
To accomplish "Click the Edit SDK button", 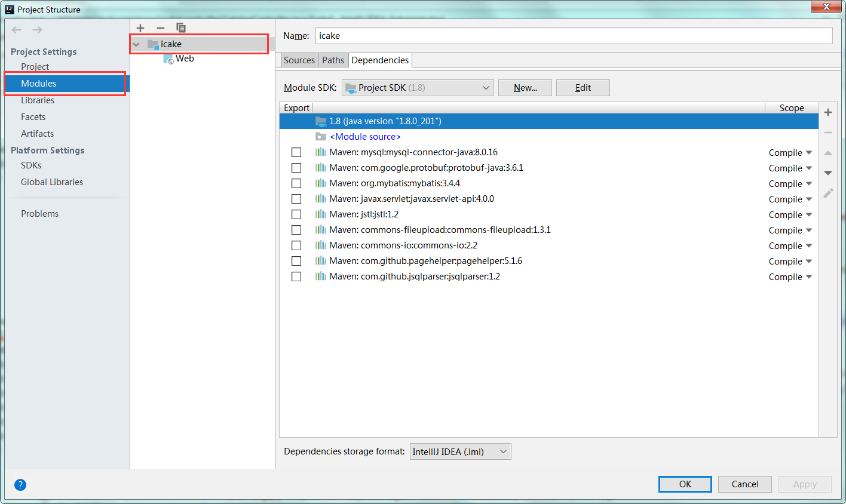I will [583, 88].
